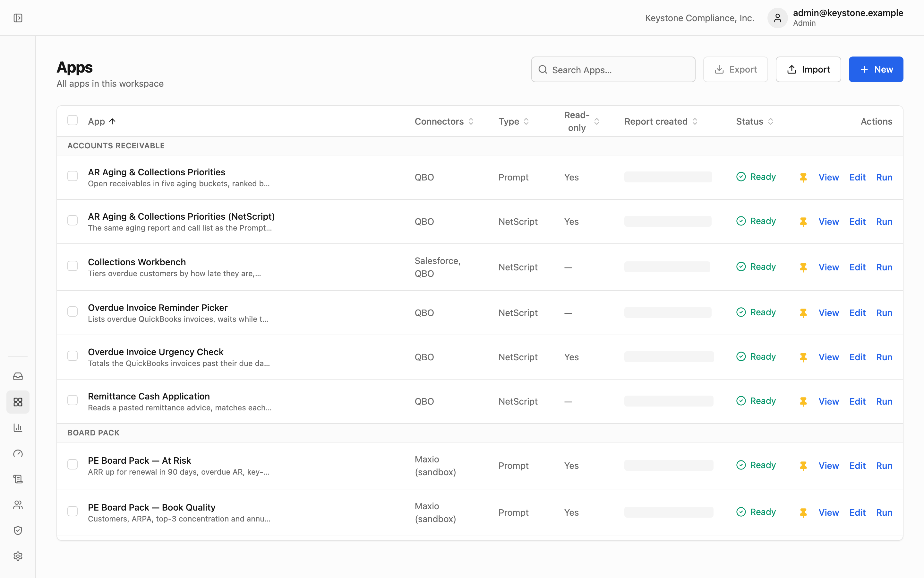The width and height of the screenshot is (924, 578).
Task: Select checkbox for Collections Workbench row
Action: point(73,266)
